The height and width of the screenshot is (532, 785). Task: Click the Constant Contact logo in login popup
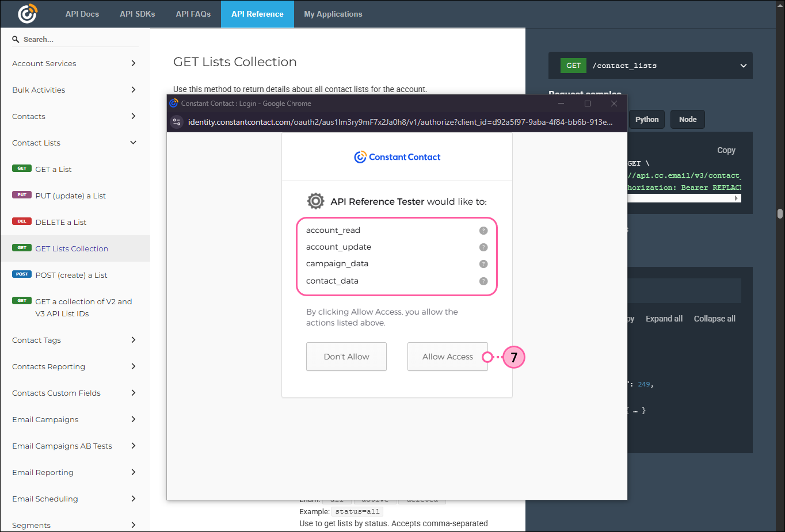click(x=397, y=157)
